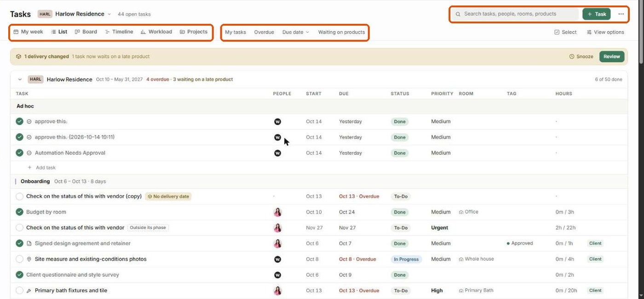Screen dimensions: 644x299
Task: Open the My week view
Action: 28,32
